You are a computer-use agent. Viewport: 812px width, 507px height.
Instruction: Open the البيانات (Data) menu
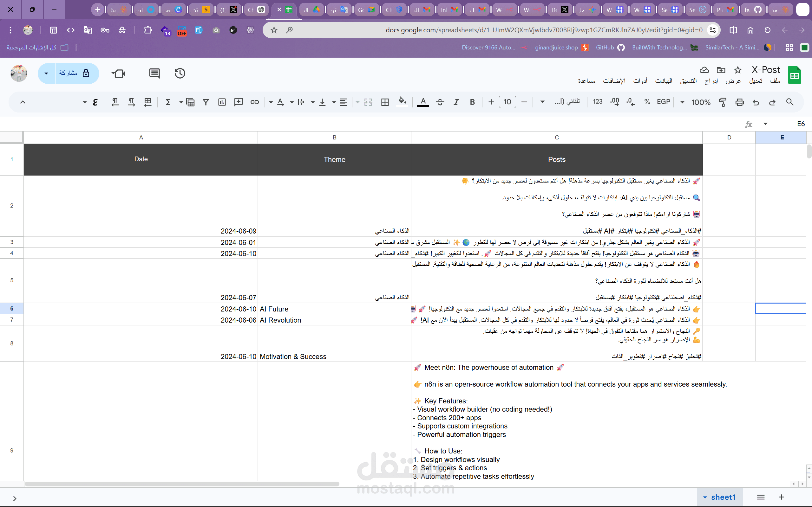coord(663,81)
